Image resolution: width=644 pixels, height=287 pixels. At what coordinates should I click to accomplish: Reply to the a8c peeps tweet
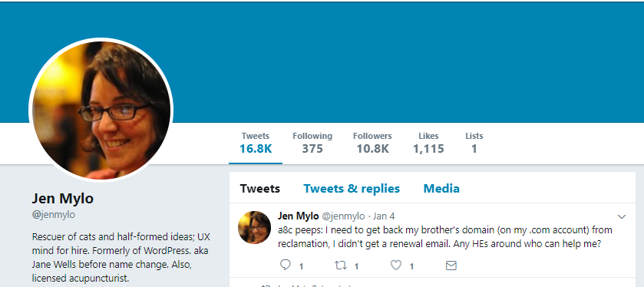(x=286, y=266)
